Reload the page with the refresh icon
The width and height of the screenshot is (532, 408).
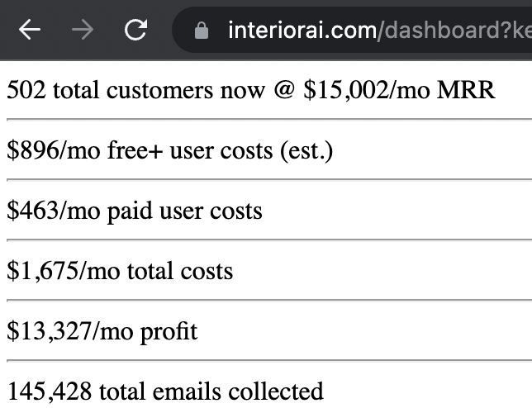coord(135,30)
